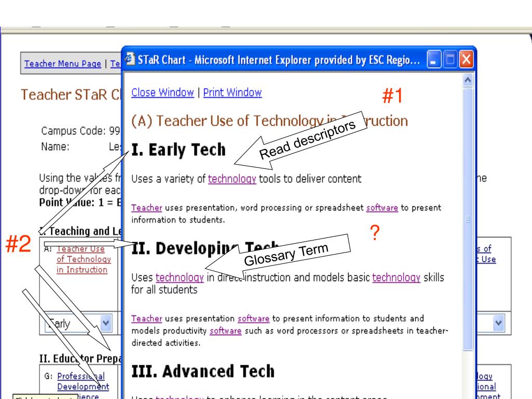Open software glossary link in Early Tech paragraph
Viewport: 532px width, 399px height.
382,208
